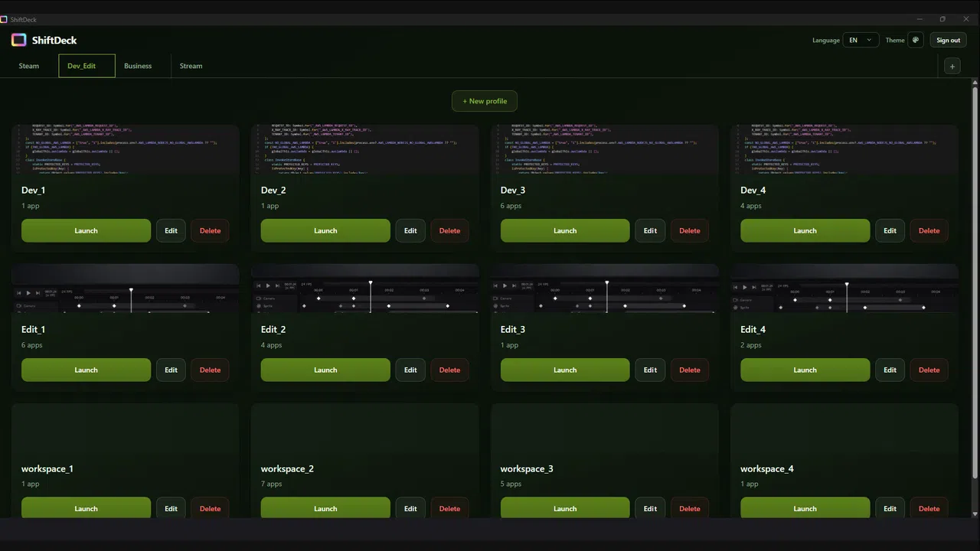The width and height of the screenshot is (980, 551).
Task: Open the Language EN dropdown
Action: pos(861,40)
